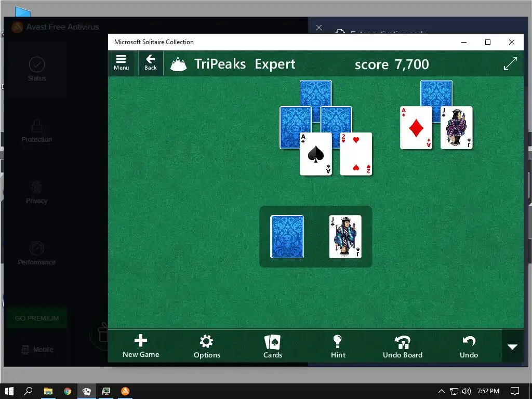
Task: Play the Ace of diamonds card
Action: tap(416, 128)
